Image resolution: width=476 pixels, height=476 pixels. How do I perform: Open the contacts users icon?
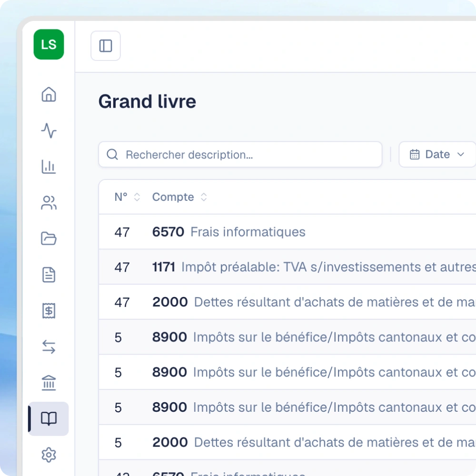click(49, 203)
